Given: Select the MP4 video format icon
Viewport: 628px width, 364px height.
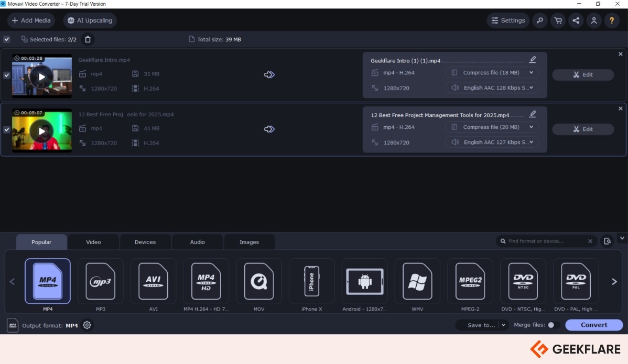Looking at the screenshot, I should click(x=48, y=281).
